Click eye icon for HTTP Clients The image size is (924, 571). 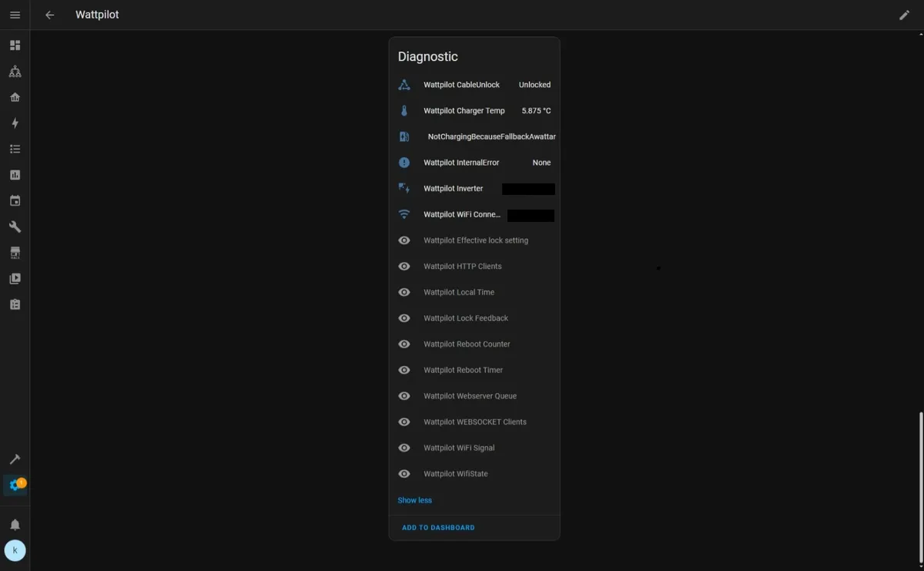[404, 266]
